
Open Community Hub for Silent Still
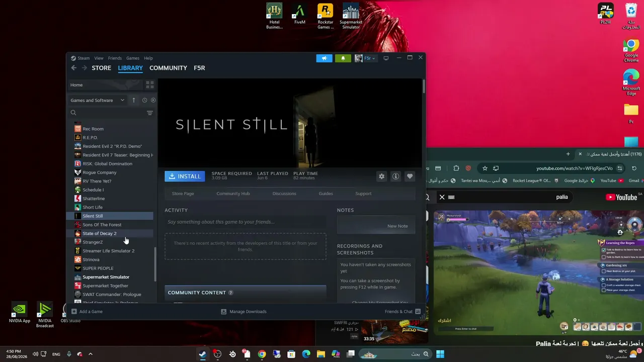233,194
